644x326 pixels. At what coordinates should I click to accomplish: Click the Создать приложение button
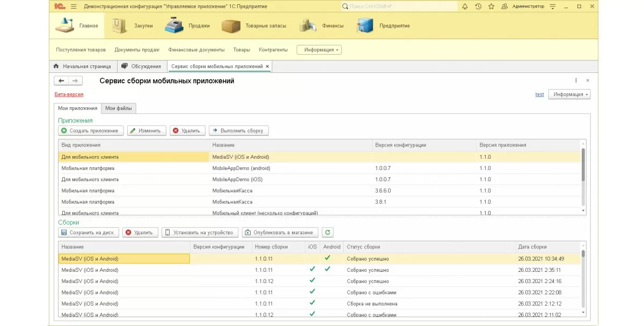pos(91,130)
